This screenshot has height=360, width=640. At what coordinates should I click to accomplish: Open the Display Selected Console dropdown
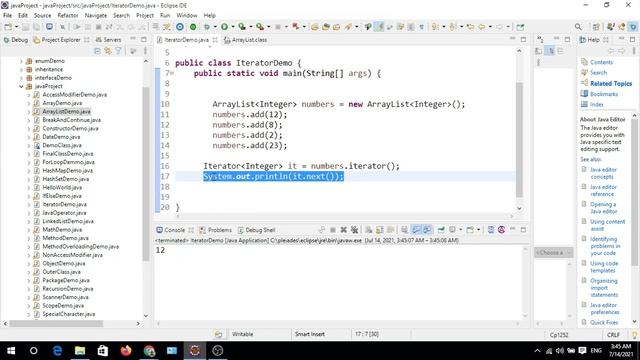click(x=460, y=230)
